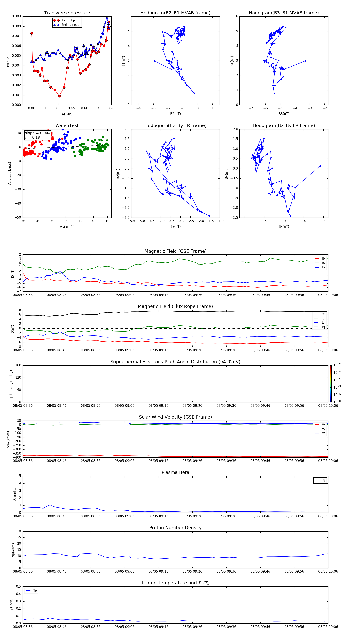Click the 'WalenTest' plot title
351x644 pixels.
pos(67,125)
